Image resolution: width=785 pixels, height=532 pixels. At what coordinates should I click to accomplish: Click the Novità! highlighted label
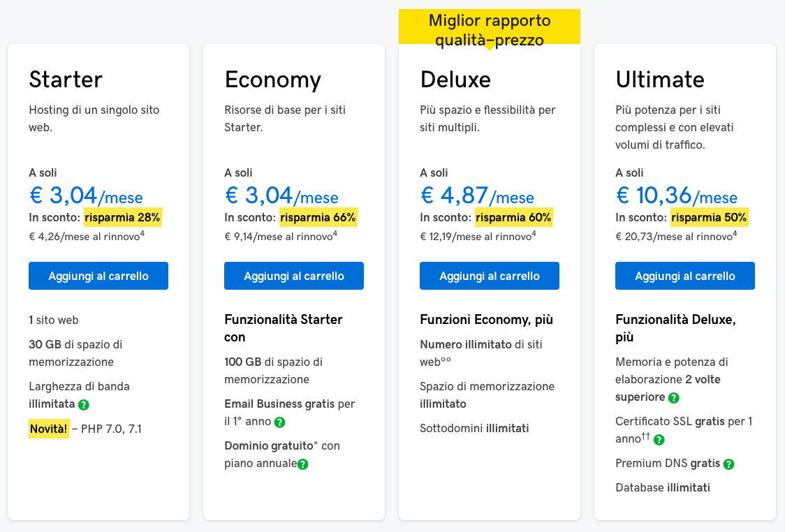[x=49, y=429]
